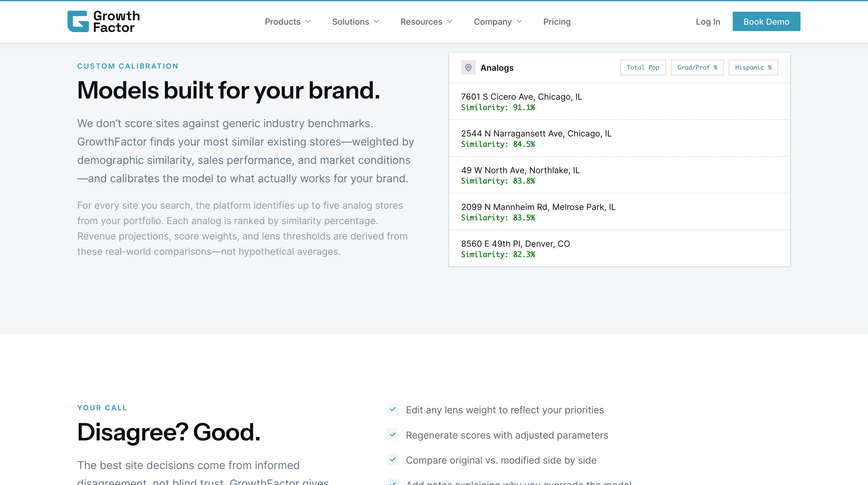Screen dimensions: 868x485
Task: Toggle the Hispanic % metric chip
Action: pos(753,67)
